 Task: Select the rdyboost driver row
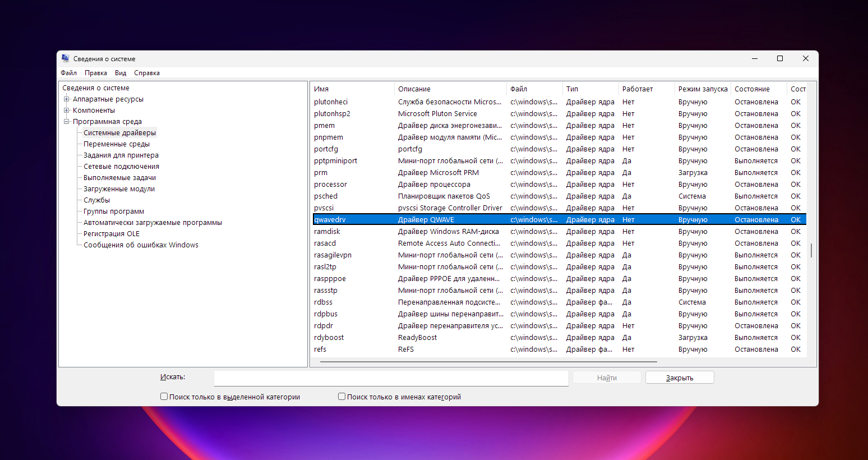tap(329, 338)
